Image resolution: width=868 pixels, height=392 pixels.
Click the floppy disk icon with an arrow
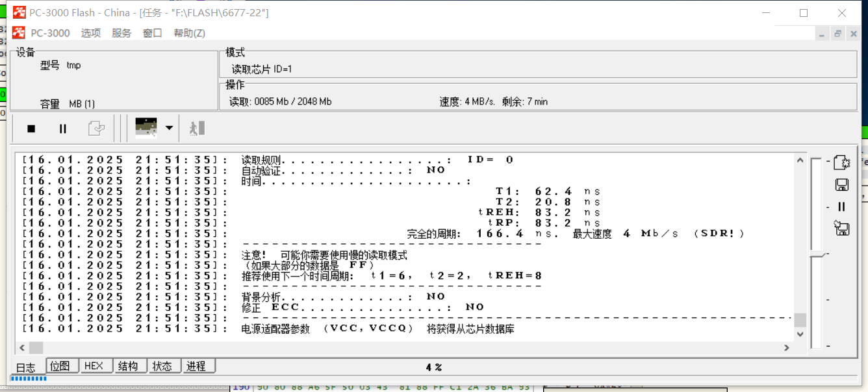[841, 228]
